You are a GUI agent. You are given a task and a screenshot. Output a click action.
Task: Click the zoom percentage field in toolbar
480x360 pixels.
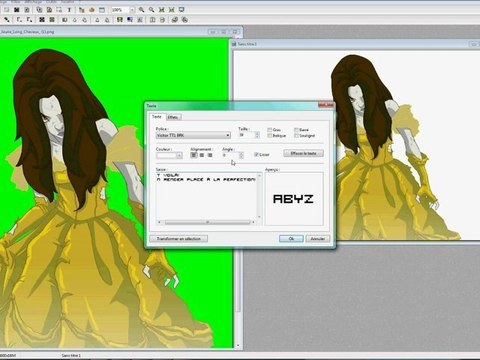coord(120,10)
